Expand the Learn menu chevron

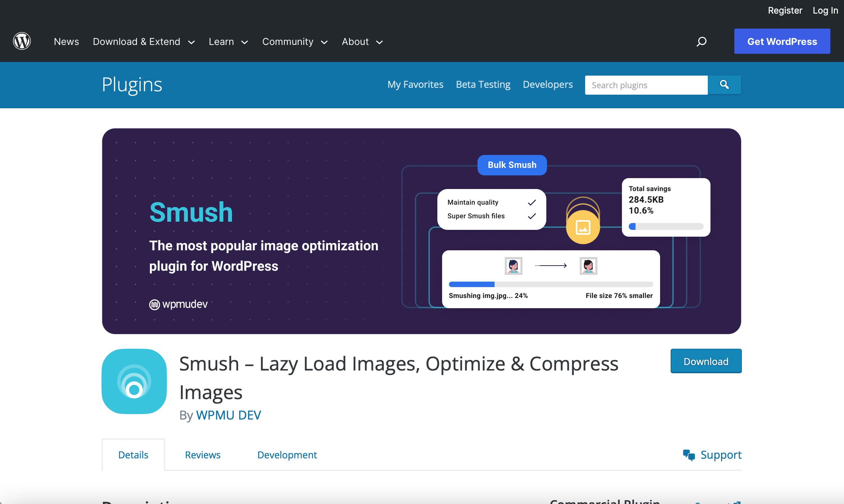[x=245, y=42]
